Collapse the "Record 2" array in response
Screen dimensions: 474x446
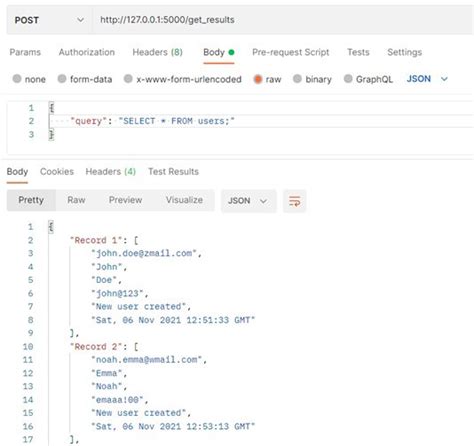pos(104,347)
